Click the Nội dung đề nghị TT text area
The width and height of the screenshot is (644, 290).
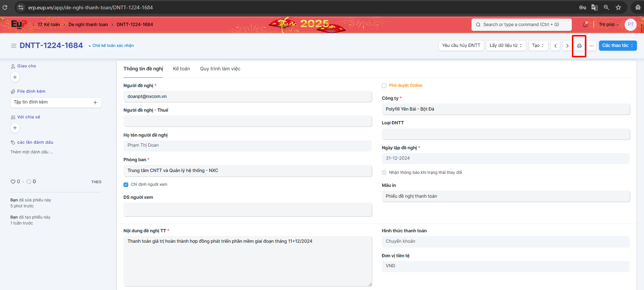pos(247,261)
